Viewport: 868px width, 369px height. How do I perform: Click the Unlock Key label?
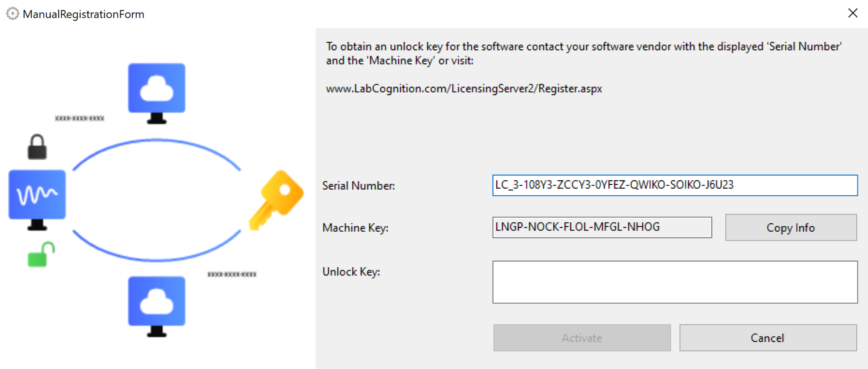coord(351,272)
